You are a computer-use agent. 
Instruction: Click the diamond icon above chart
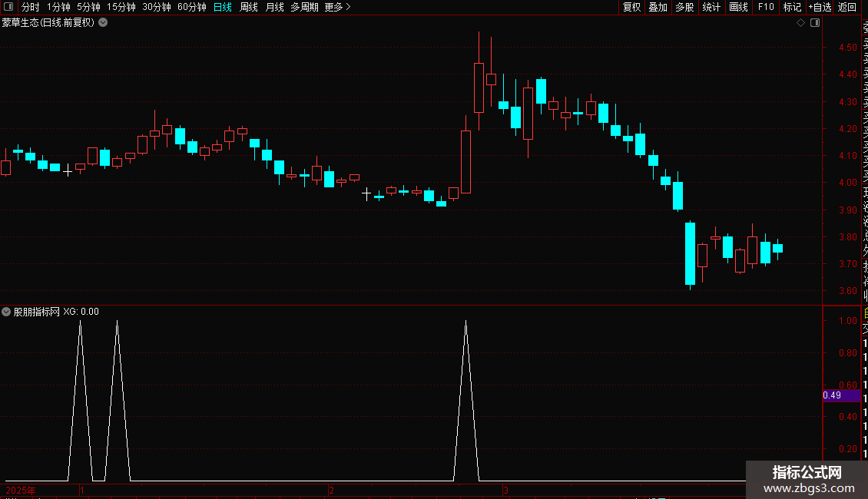pyautogui.click(x=800, y=23)
